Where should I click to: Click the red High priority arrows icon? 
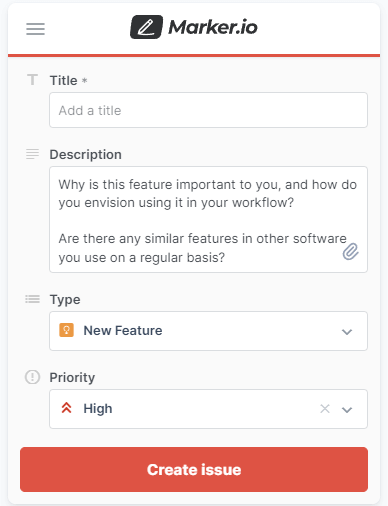(66, 408)
